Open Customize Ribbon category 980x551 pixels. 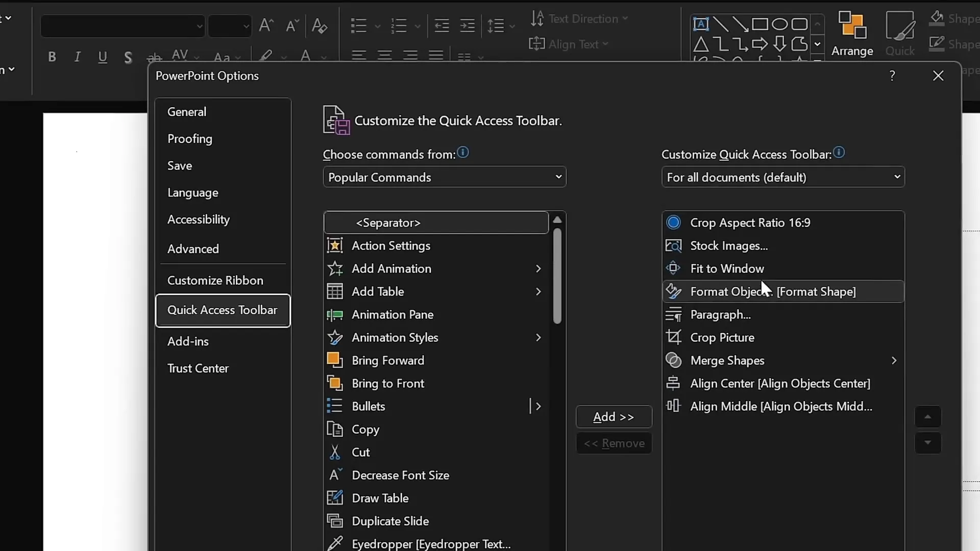click(223, 281)
